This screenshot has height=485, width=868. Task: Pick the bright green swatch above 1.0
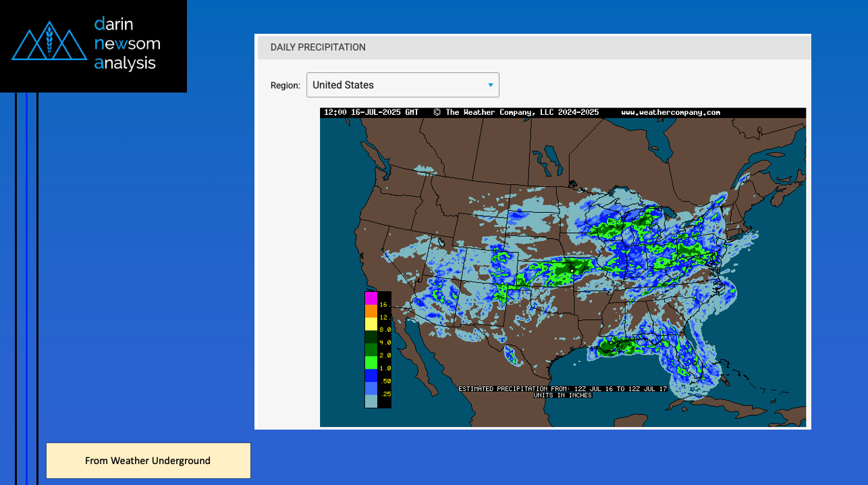pyautogui.click(x=371, y=362)
